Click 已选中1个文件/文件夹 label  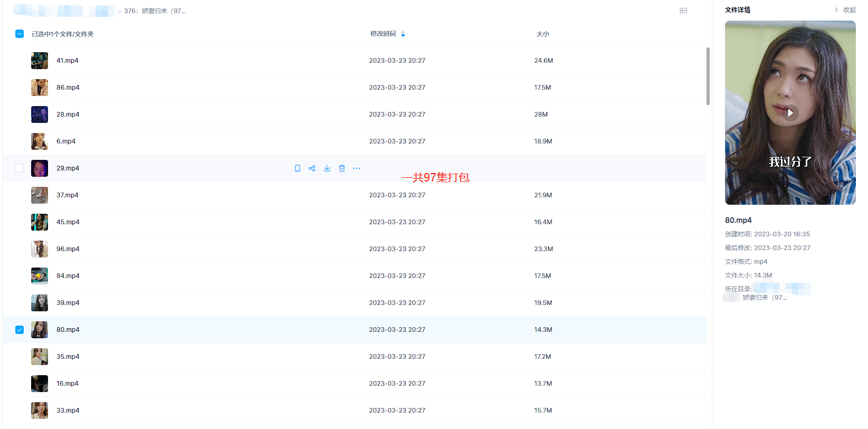click(63, 34)
